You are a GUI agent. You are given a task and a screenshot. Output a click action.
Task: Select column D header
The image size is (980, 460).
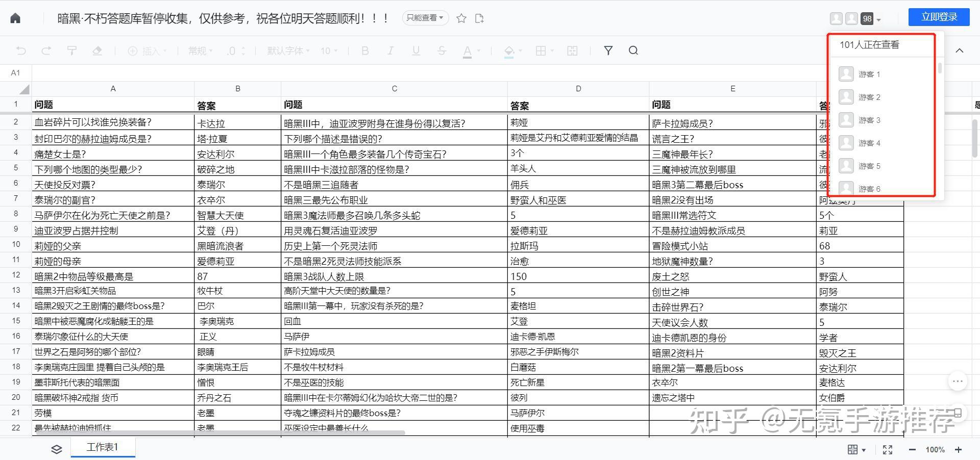[578, 89]
